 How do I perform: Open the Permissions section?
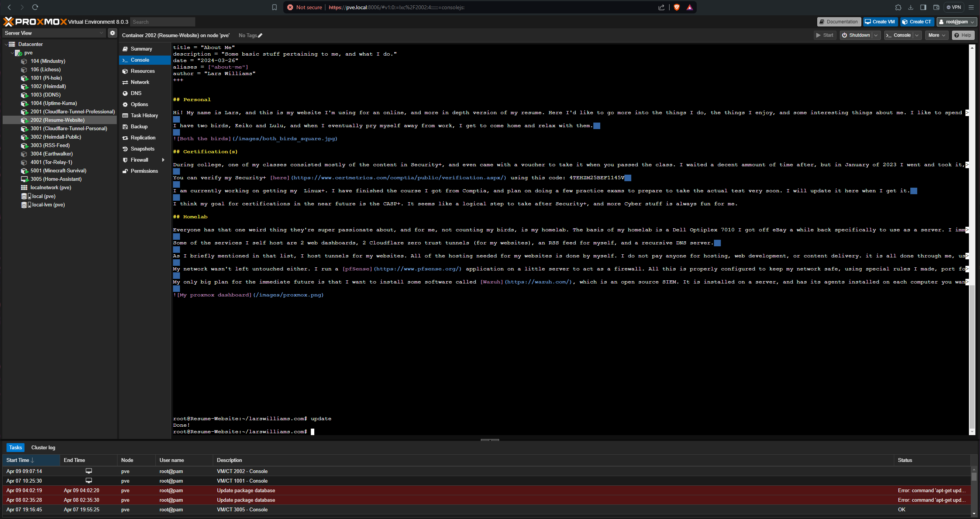point(145,171)
